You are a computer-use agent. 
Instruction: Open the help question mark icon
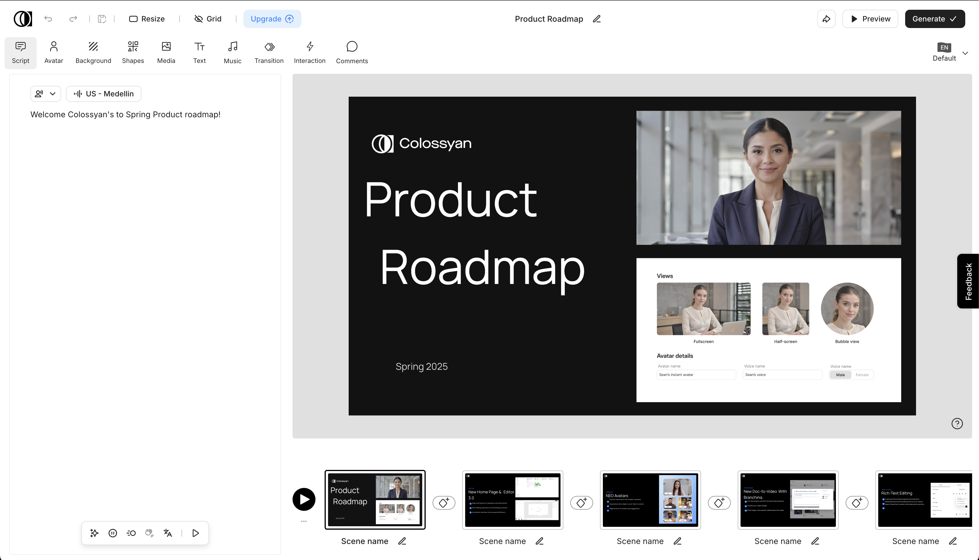pos(957,424)
